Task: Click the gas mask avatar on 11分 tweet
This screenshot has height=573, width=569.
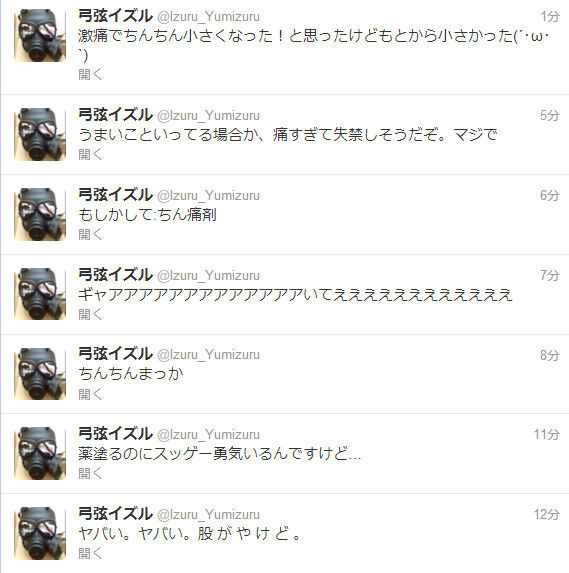Action: (x=40, y=453)
